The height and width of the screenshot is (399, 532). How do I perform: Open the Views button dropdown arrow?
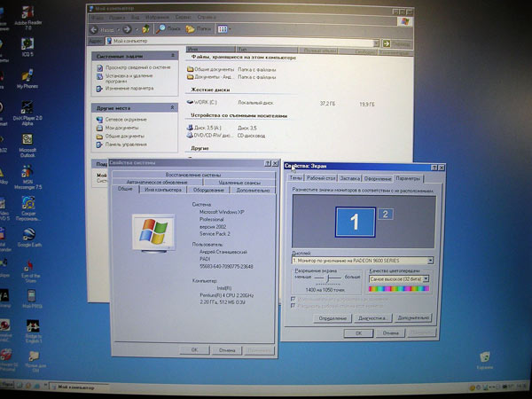(x=230, y=29)
